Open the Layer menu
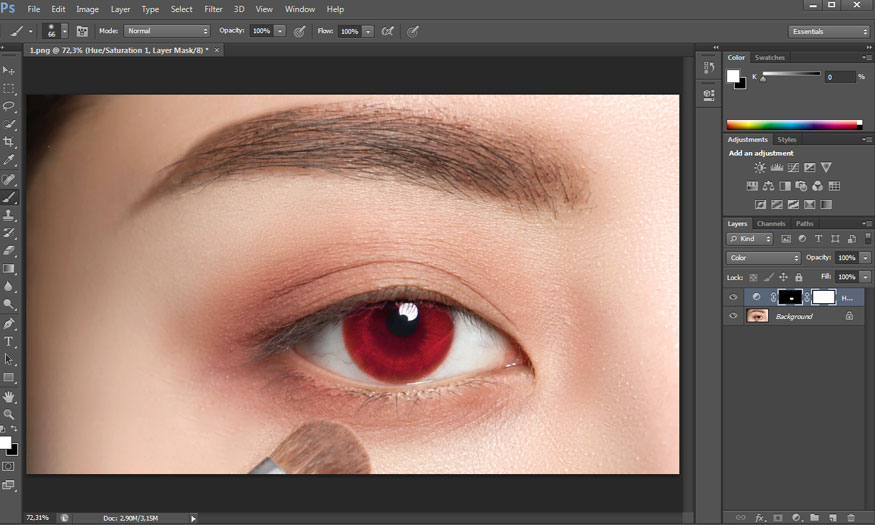 pyautogui.click(x=120, y=9)
